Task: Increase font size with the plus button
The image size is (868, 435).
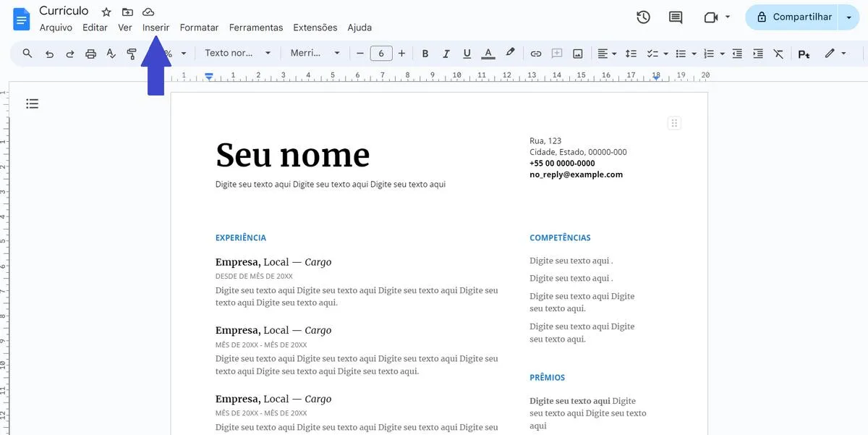Action: point(401,53)
